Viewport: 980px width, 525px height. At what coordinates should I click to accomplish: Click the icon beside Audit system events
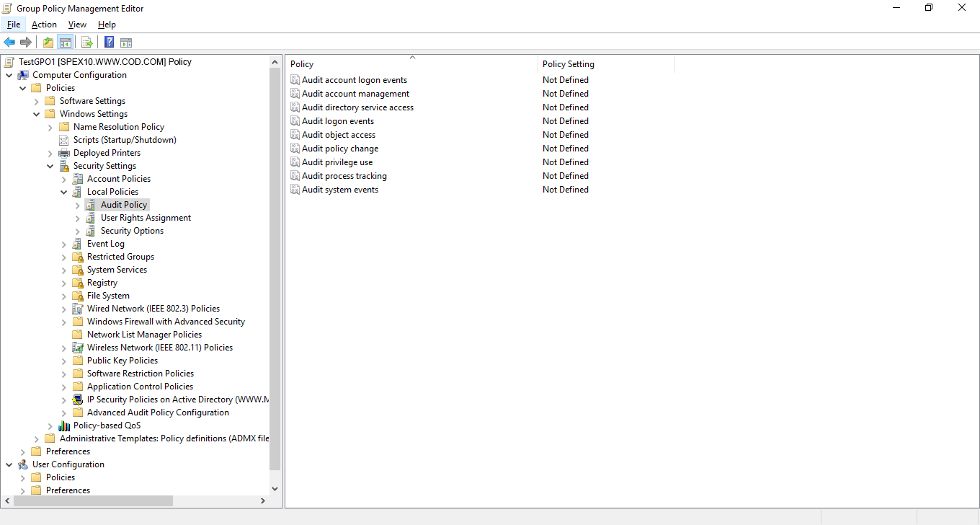(295, 190)
